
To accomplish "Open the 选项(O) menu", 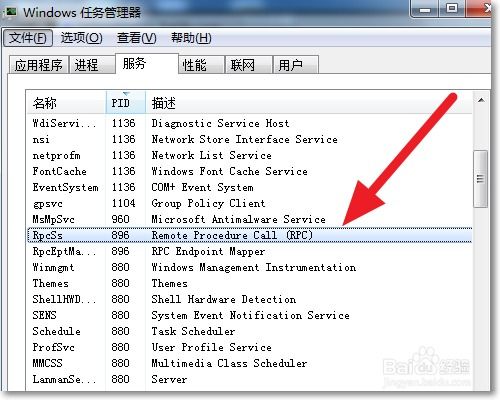I will pyautogui.click(x=81, y=38).
